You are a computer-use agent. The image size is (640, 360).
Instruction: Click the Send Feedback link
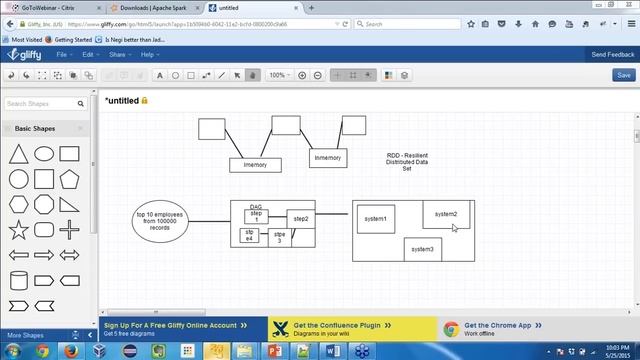(x=613, y=55)
